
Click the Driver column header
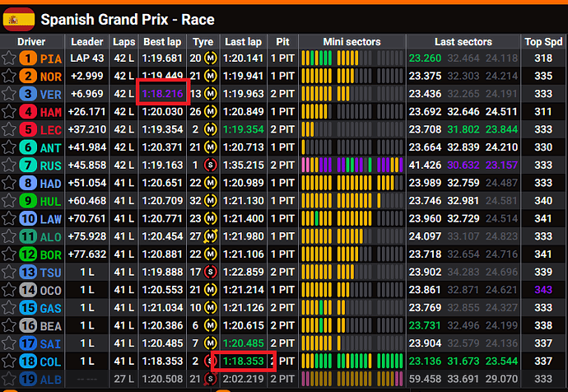pos(31,42)
